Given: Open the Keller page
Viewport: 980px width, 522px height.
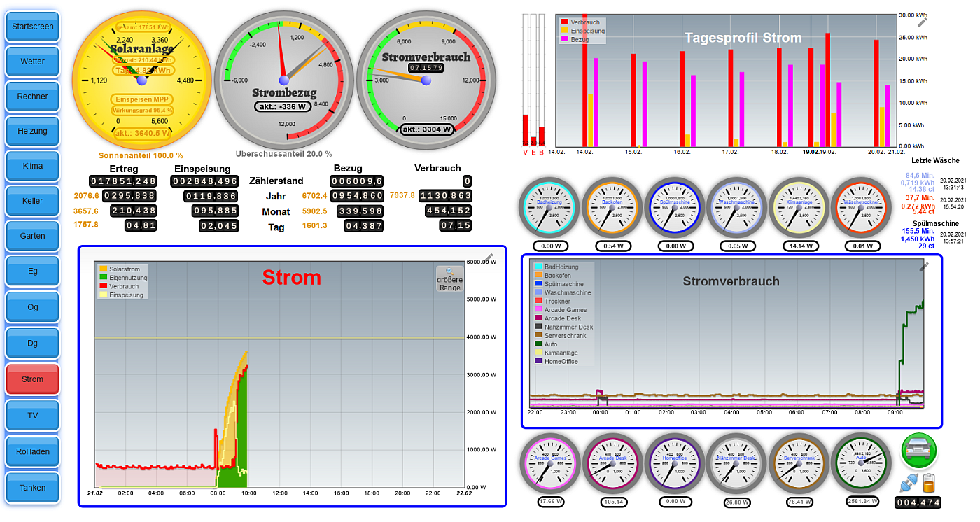Looking at the screenshot, I should click(33, 201).
